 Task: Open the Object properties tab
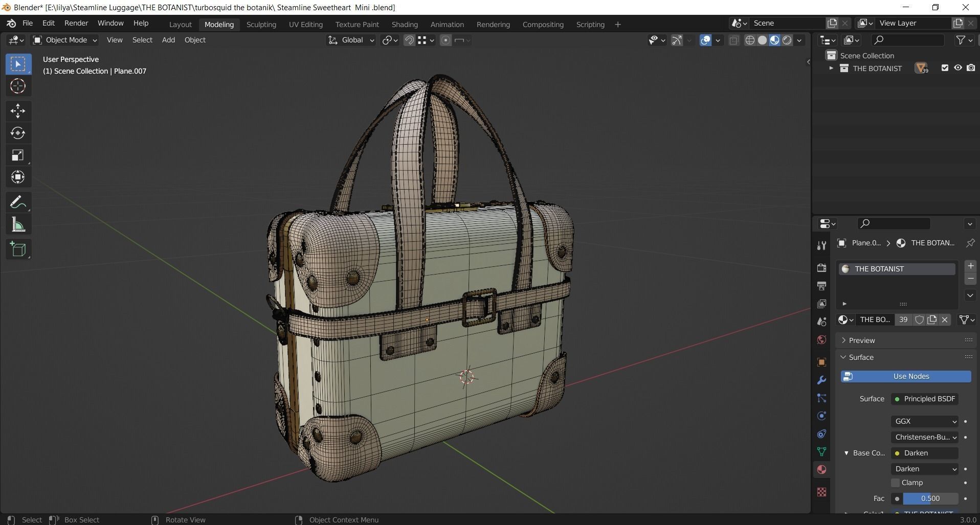pyautogui.click(x=821, y=362)
